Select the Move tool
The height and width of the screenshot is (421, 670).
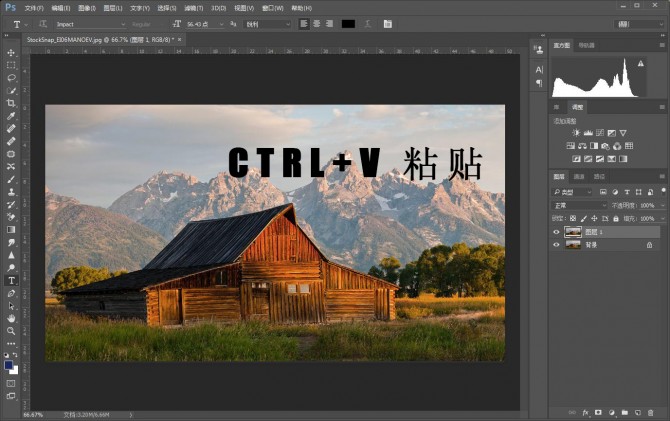(11, 52)
